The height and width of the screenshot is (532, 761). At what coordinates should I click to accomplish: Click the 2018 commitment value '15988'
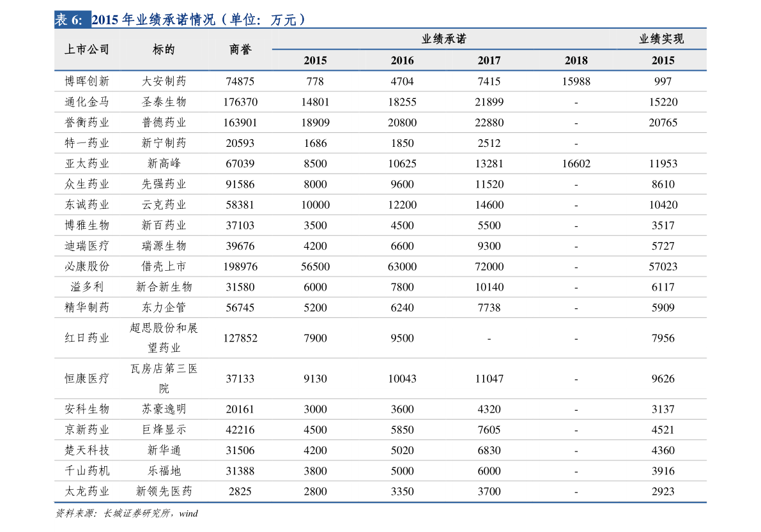(576, 82)
